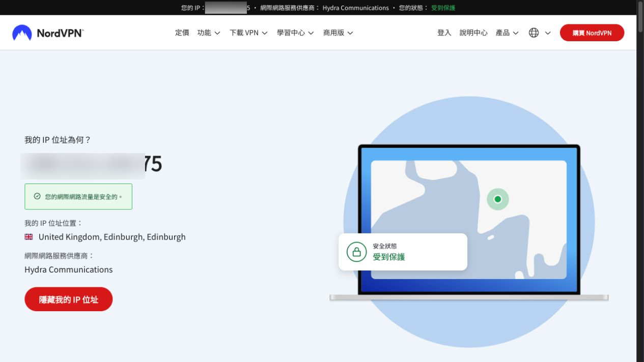Click the globe language icon
The image size is (644, 362).
[534, 33]
